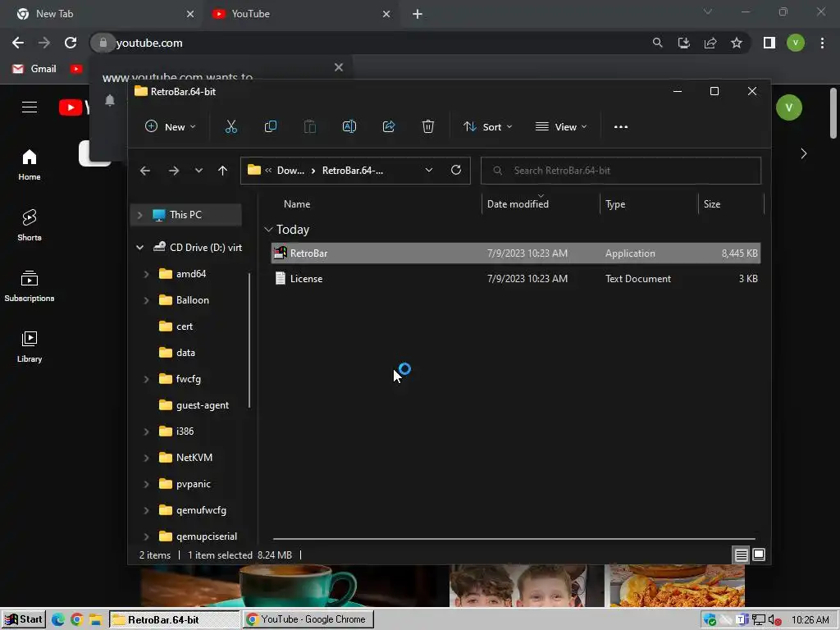Viewport: 840px width, 630px height.
Task: Expand the NetKVM folder node
Action: (146, 458)
